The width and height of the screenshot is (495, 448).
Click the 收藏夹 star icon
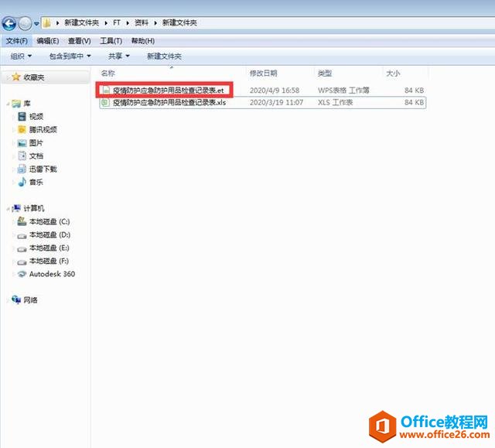tap(15, 77)
